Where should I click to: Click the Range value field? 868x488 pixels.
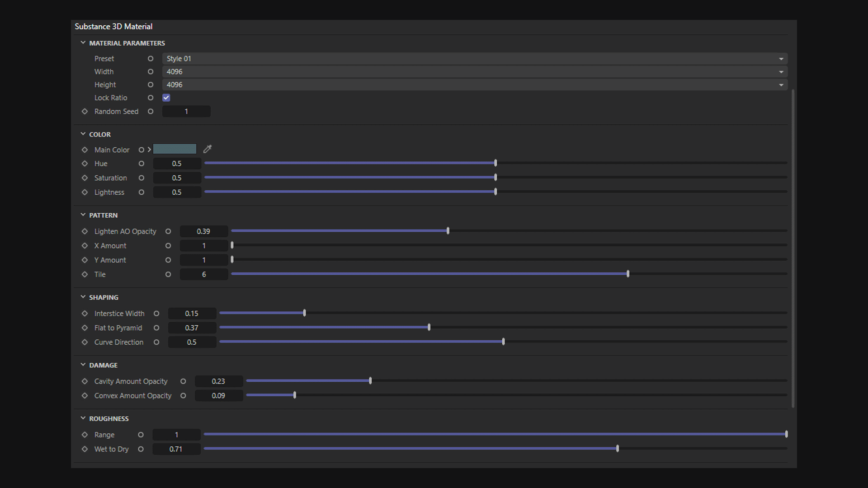[177, 435]
